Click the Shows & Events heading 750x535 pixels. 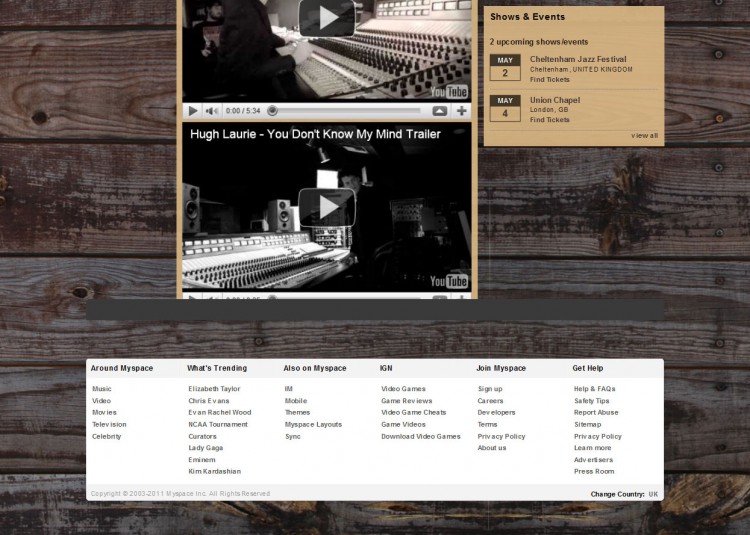[528, 17]
